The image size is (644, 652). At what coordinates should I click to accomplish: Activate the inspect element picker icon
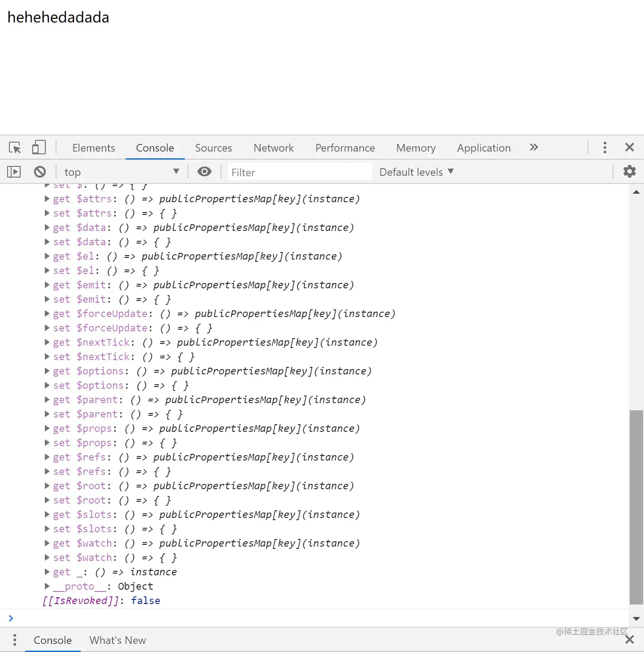tap(15, 148)
